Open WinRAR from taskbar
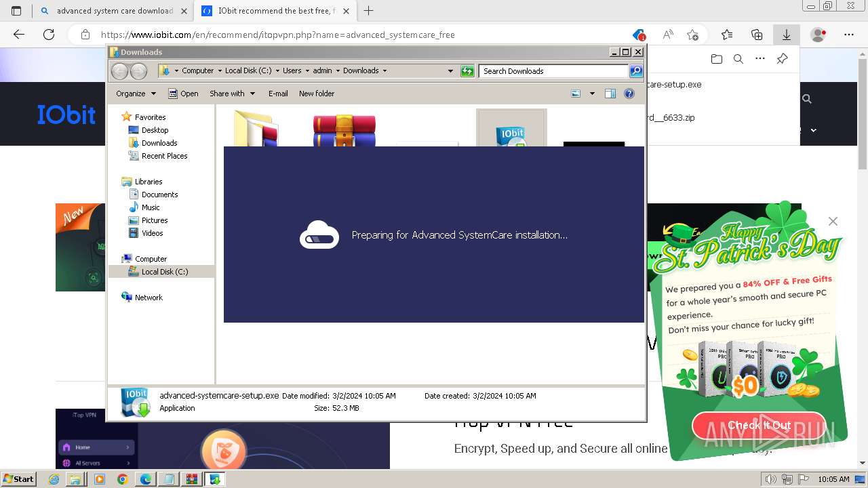868x488 pixels. point(191,479)
